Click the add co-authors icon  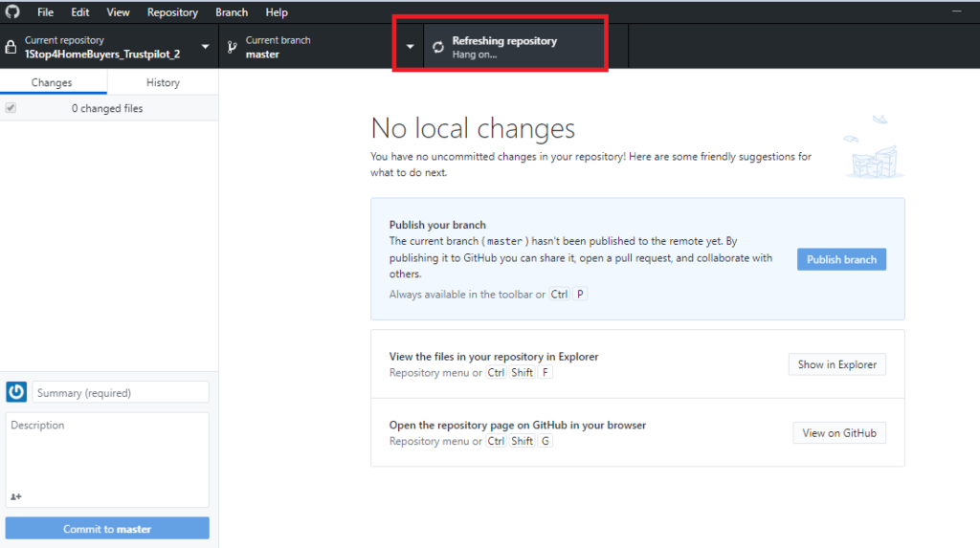[x=16, y=496]
